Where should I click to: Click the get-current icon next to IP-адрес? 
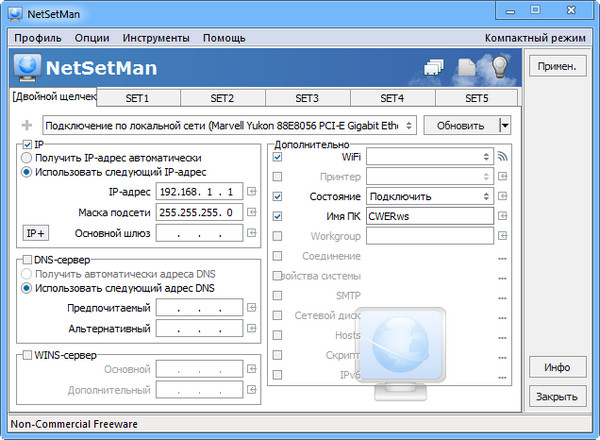pyautogui.click(x=251, y=192)
